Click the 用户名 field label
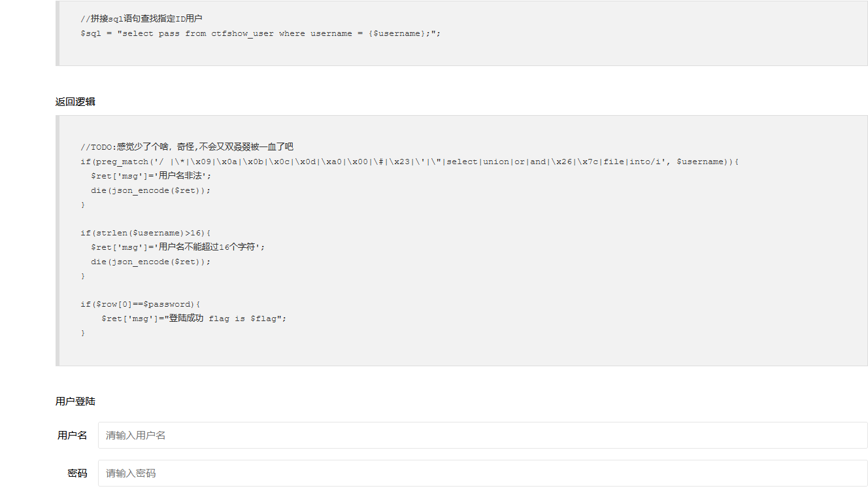Image resolution: width=868 pixels, height=499 pixels. (72, 436)
